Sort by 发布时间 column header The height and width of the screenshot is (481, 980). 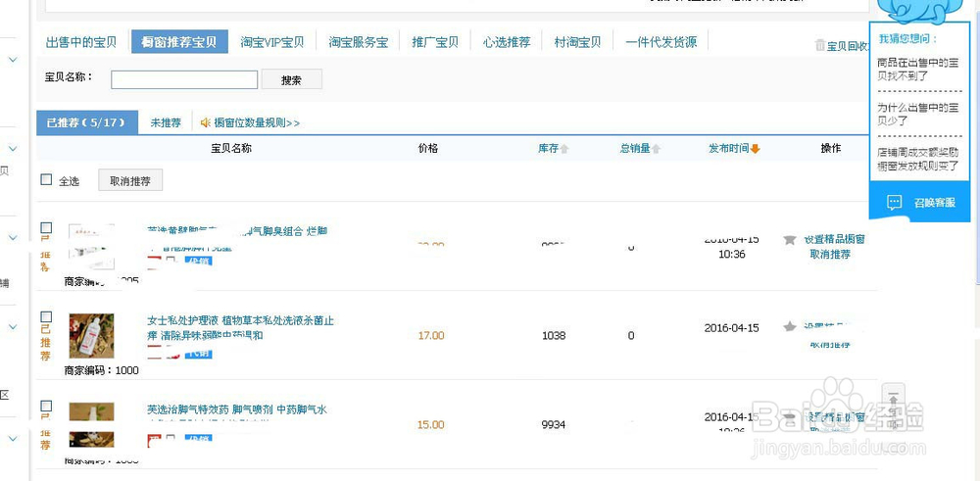tap(729, 149)
